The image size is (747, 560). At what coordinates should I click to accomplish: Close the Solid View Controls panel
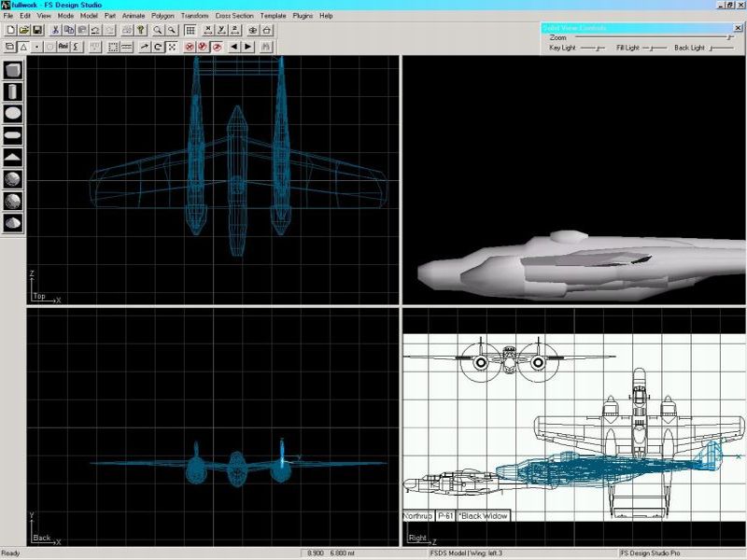740,27
